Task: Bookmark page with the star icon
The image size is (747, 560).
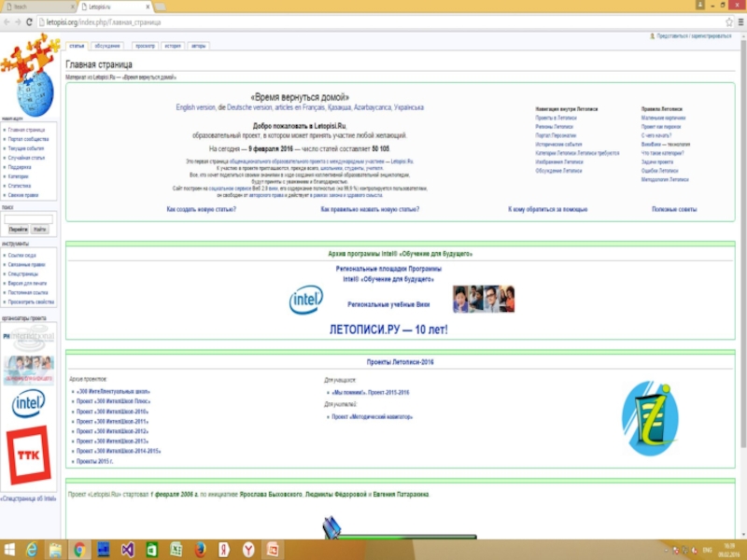Action: coord(729,21)
